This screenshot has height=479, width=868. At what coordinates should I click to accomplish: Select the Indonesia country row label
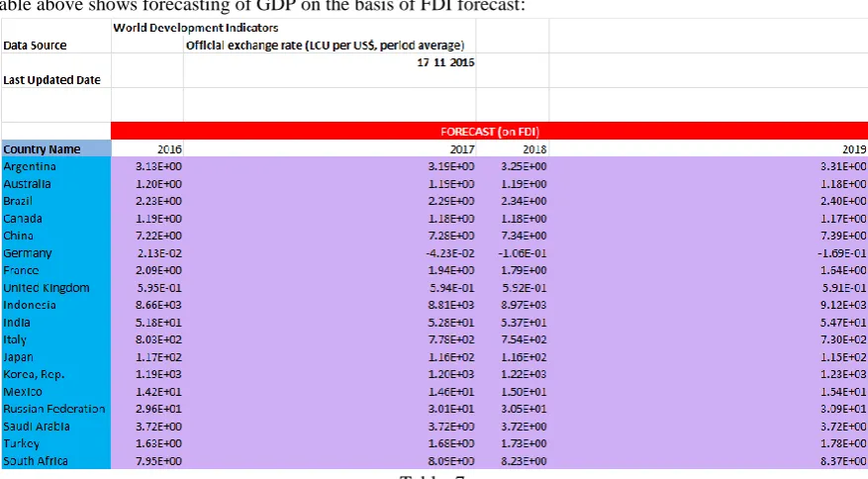30,305
